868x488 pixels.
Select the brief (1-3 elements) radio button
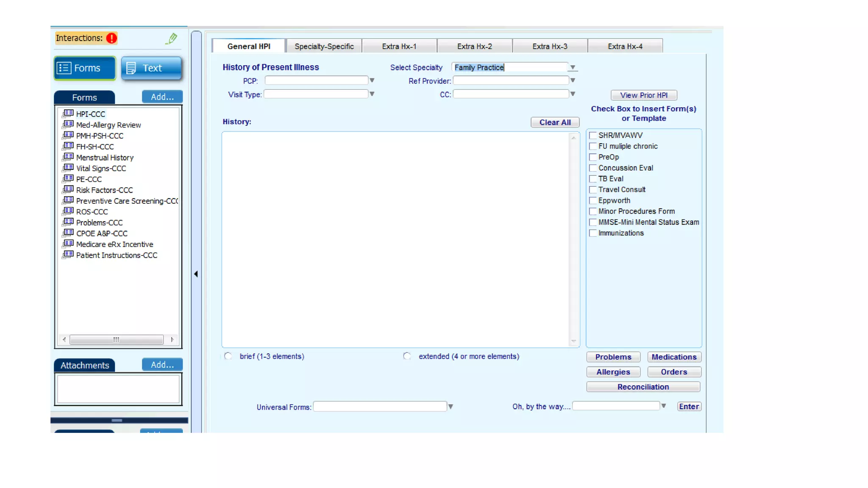point(228,356)
